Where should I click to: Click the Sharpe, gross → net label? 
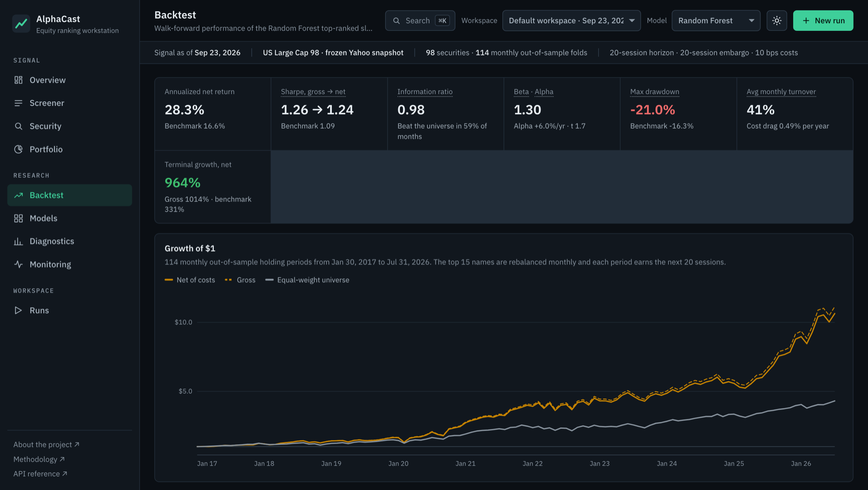[x=313, y=92]
